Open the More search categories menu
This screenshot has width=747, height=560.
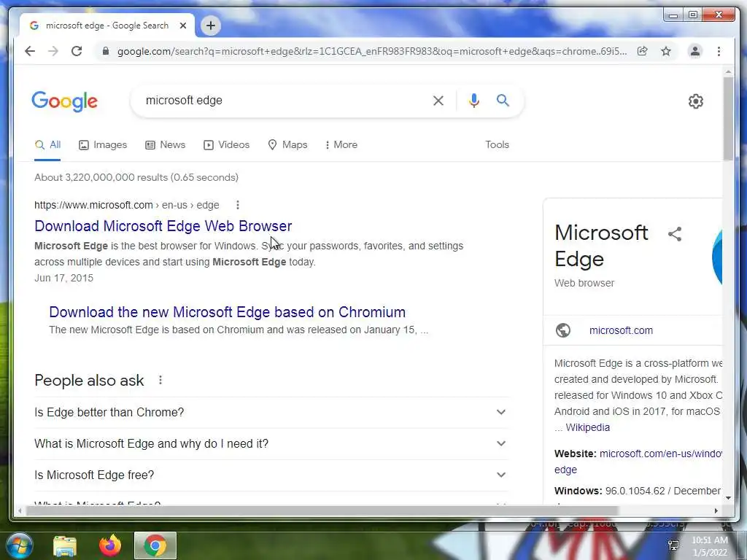click(341, 145)
